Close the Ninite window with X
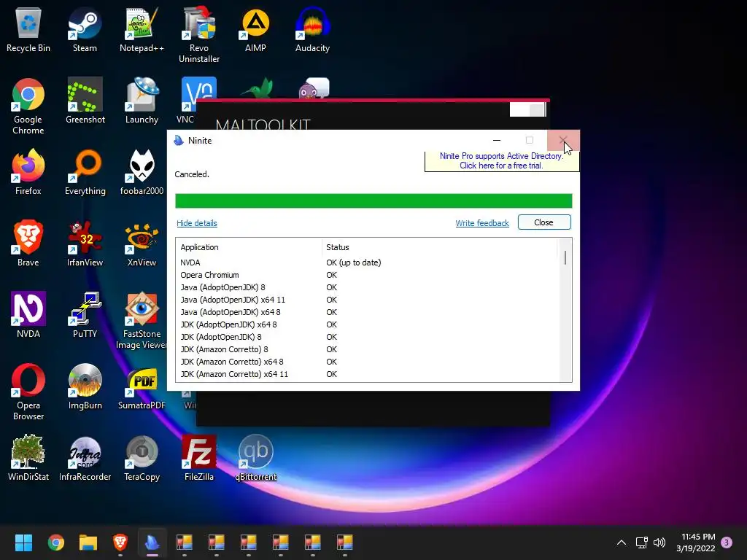This screenshot has width=747, height=560. pyautogui.click(x=563, y=140)
